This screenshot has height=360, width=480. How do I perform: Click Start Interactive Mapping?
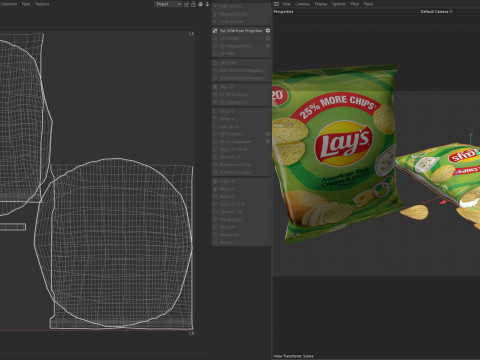[x=241, y=70]
